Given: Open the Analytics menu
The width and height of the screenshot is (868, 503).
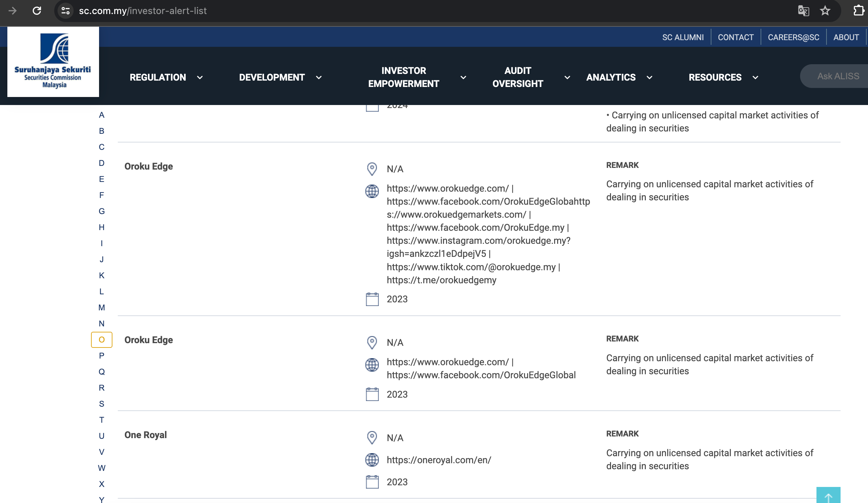Looking at the screenshot, I should (611, 78).
